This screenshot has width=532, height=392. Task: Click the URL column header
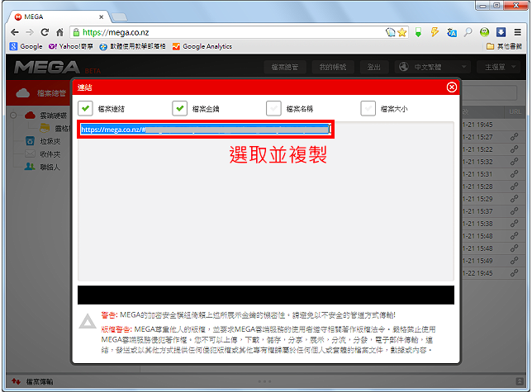pos(515,111)
